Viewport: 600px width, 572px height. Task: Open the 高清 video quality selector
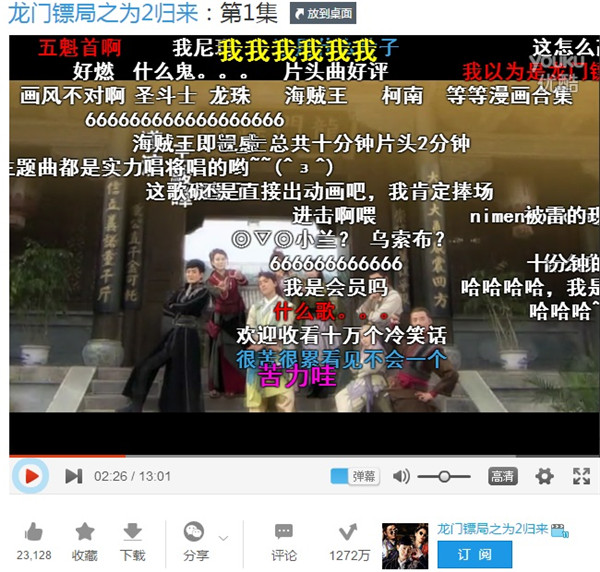click(502, 477)
